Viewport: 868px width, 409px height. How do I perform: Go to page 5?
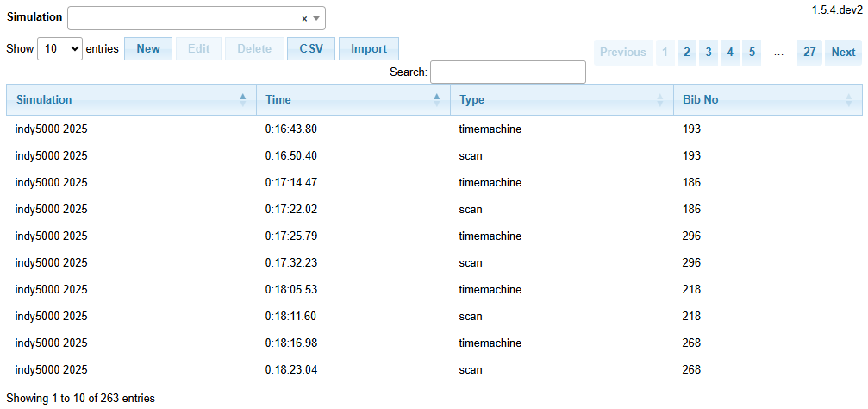752,53
